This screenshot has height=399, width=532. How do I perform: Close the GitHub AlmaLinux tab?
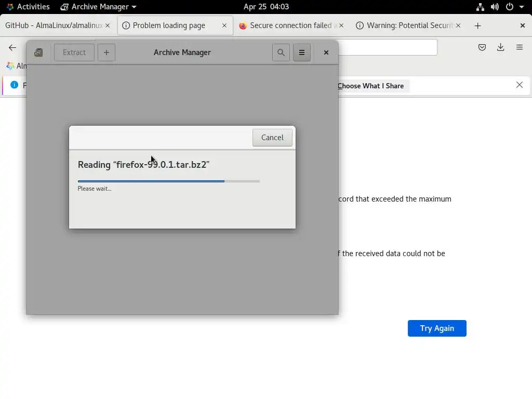[x=108, y=25]
